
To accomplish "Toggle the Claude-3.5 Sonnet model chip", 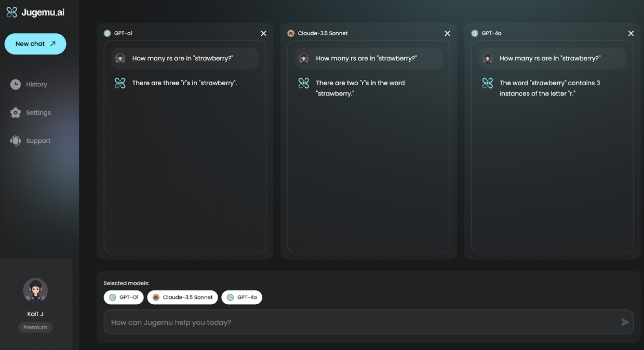I will click(x=182, y=298).
